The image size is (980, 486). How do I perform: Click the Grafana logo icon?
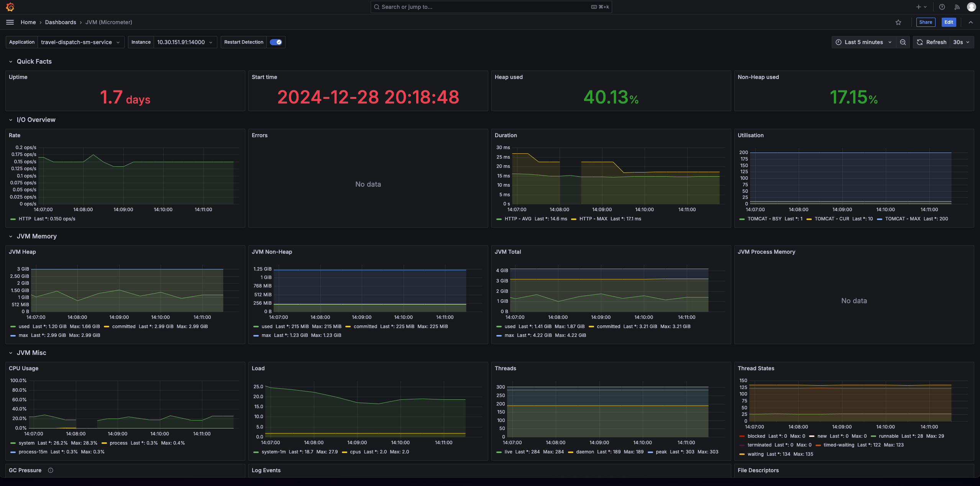pos(10,7)
